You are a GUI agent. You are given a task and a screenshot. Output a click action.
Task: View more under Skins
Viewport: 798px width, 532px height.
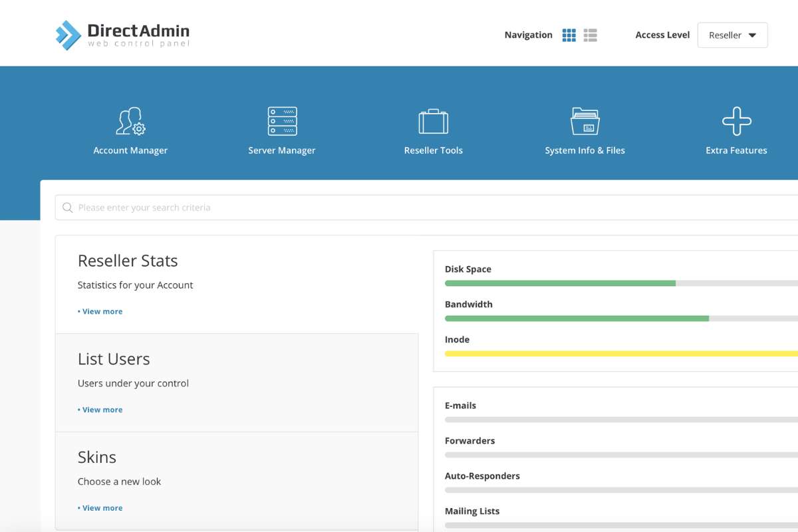pyautogui.click(x=100, y=507)
